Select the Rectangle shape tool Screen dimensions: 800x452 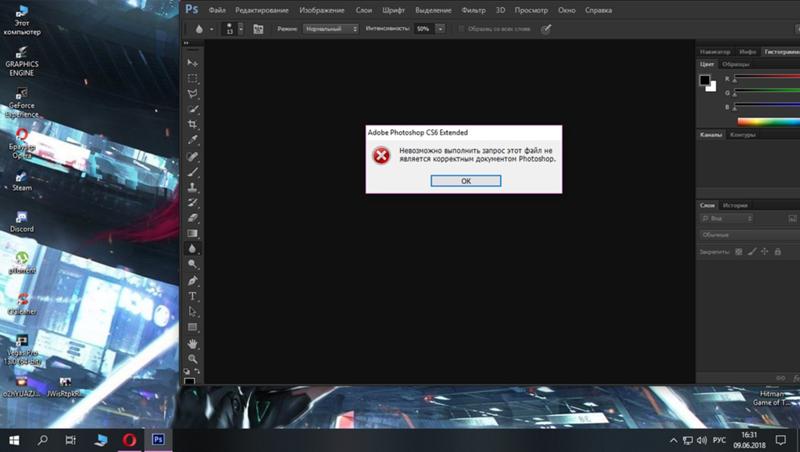(x=192, y=327)
